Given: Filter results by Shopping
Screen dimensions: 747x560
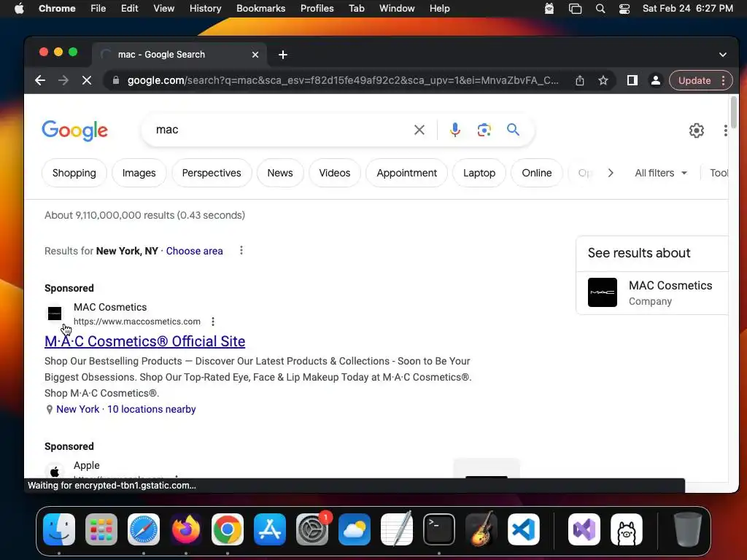Looking at the screenshot, I should click(x=74, y=173).
